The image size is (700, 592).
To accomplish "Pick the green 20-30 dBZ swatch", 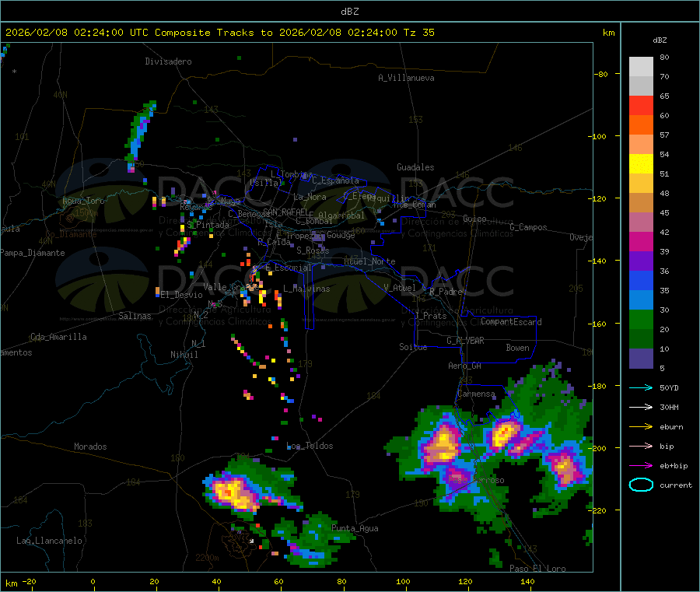I will pos(641,320).
